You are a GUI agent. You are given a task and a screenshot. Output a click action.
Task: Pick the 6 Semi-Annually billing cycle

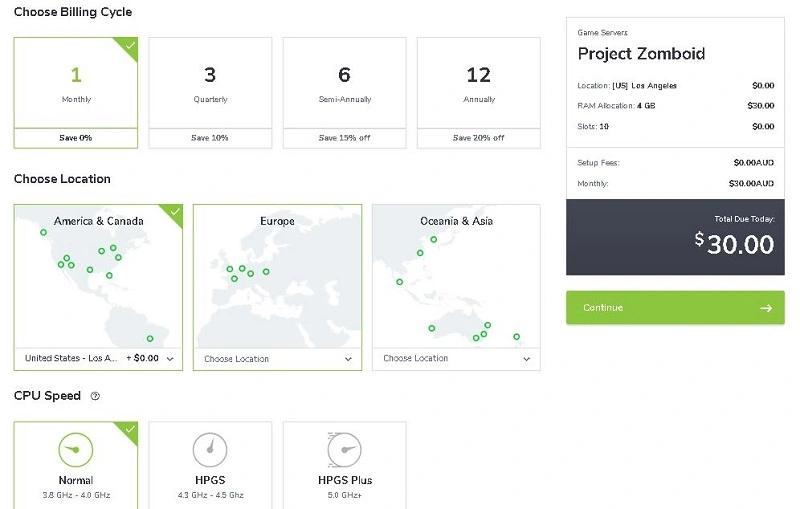(344, 93)
